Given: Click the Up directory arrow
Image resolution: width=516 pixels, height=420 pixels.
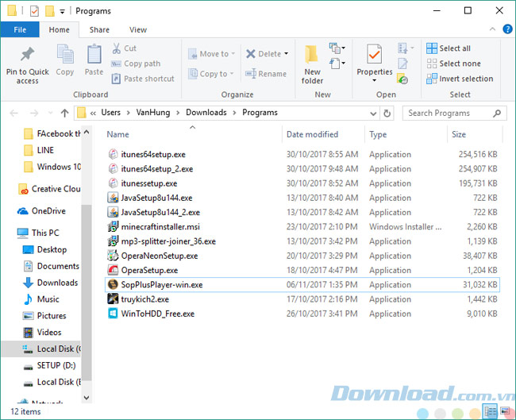Looking at the screenshot, I should (64, 113).
